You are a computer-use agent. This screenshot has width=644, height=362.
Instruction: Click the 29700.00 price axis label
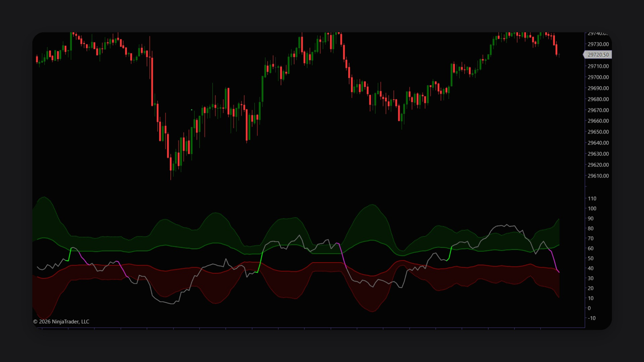click(598, 77)
